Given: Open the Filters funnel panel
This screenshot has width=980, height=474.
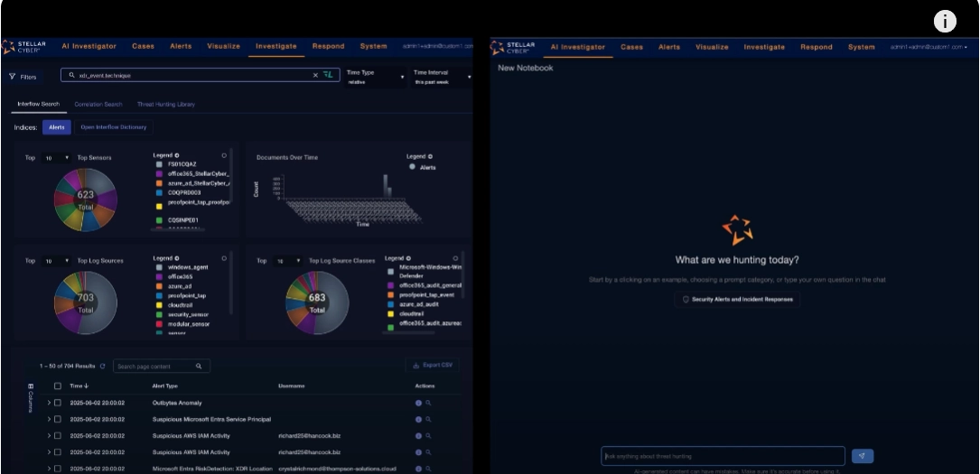Looking at the screenshot, I should point(23,77).
